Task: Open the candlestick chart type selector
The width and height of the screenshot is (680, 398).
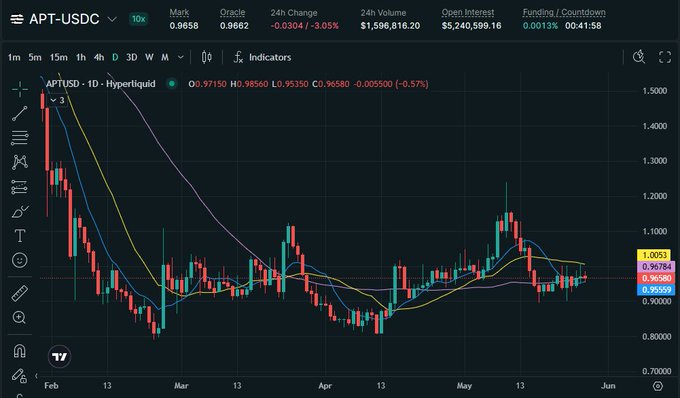Action: 207,57
